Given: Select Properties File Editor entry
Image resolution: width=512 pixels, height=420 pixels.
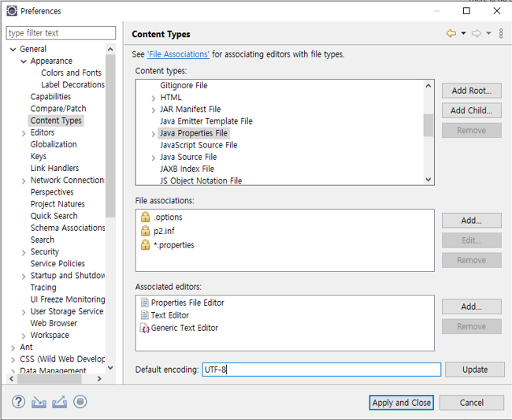Looking at the screenshot, I should [187, 303].
